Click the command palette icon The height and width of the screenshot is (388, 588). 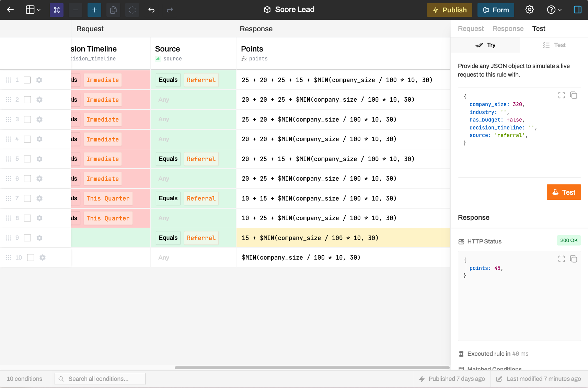coord(57,10)
